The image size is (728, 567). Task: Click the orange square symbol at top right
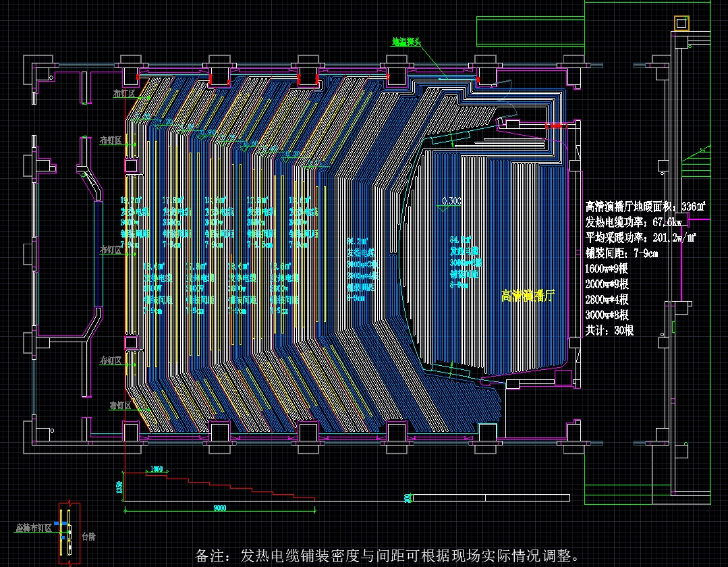tap(681, 23)
